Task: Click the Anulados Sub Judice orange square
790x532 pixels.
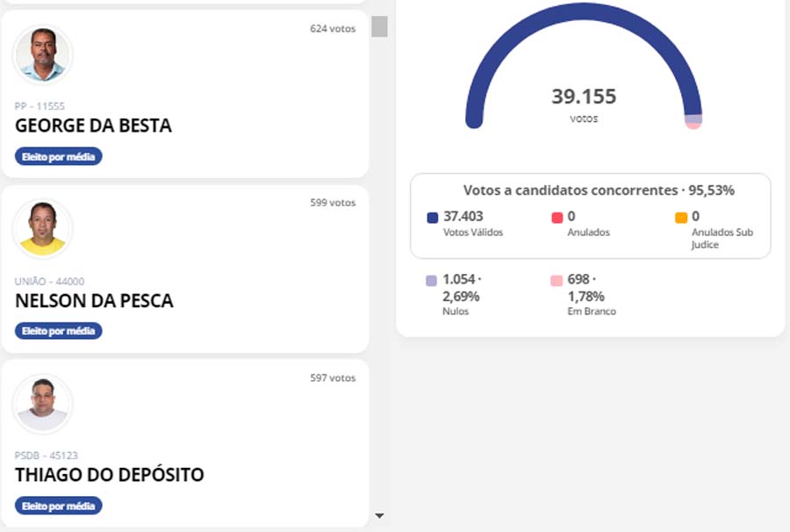Action: [680, 218]
